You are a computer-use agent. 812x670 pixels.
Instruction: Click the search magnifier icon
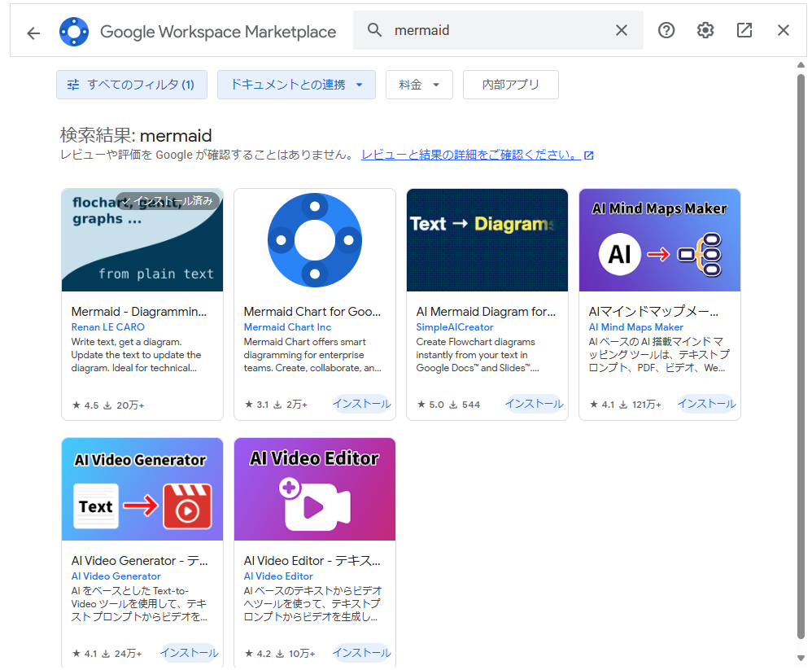coord(374,30)
